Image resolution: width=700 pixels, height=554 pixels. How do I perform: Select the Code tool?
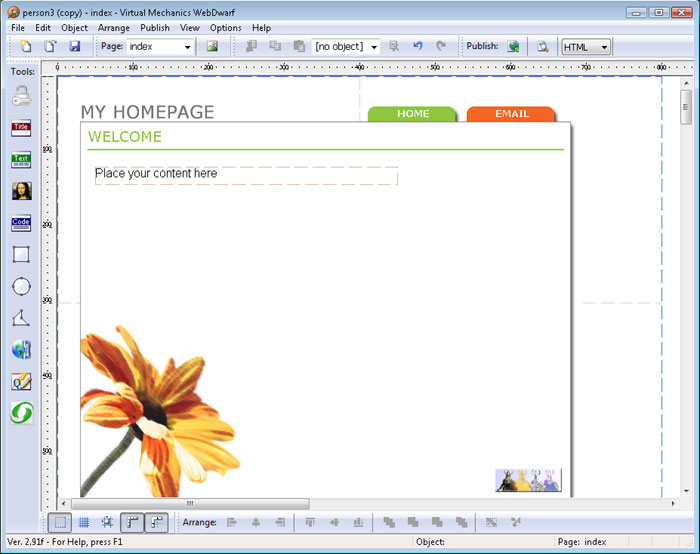point(21,223)
